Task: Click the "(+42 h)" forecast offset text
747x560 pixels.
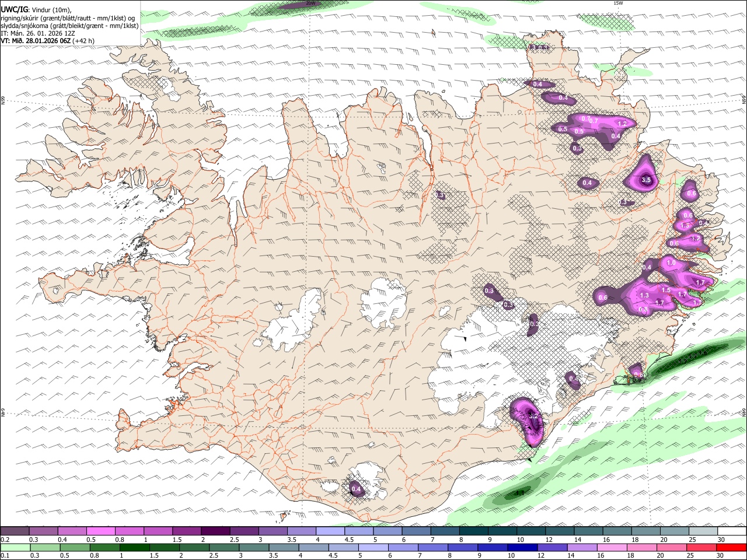Action: tap(84, 41)
